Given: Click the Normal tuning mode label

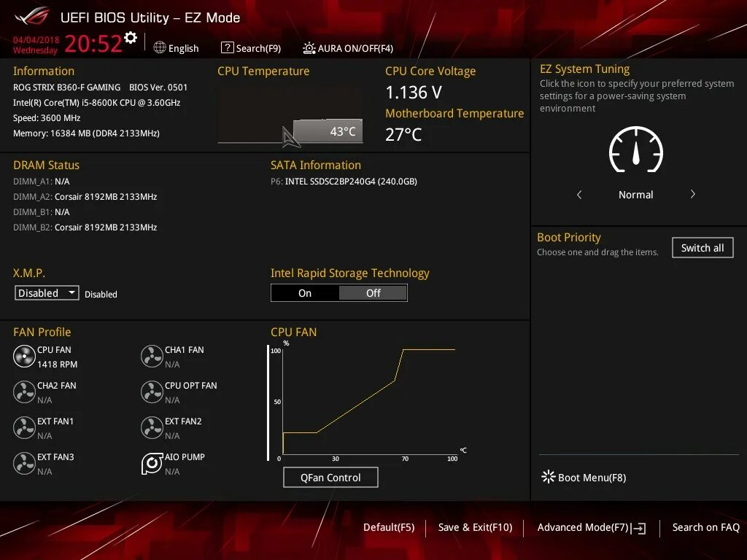Looking at the screenshot, I should click(x=635, y=195).
